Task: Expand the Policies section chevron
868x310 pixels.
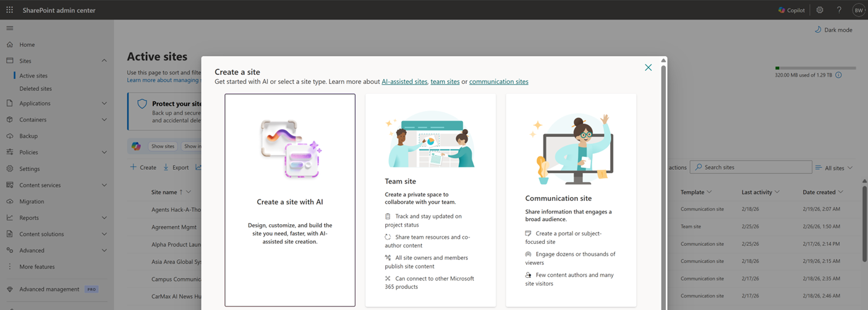Action: (104, 152)
